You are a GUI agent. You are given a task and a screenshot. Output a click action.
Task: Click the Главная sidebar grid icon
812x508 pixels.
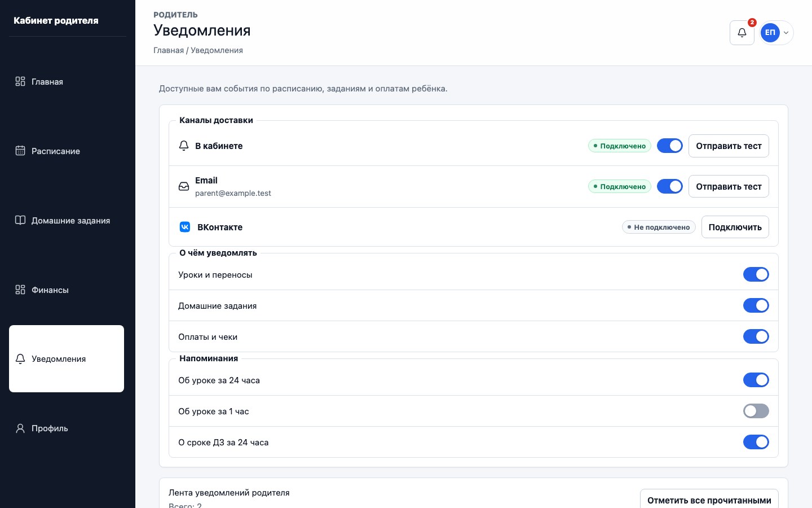(x=20, y=81)
